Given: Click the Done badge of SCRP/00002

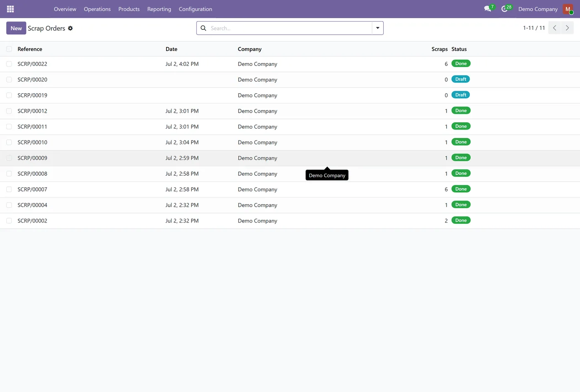Looking at the screenshot, I should coord(461,220).
